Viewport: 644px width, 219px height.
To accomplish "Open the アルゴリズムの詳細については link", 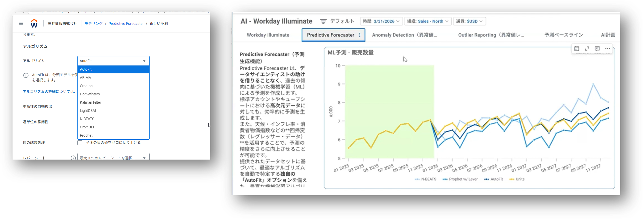I will click(49, 92).
